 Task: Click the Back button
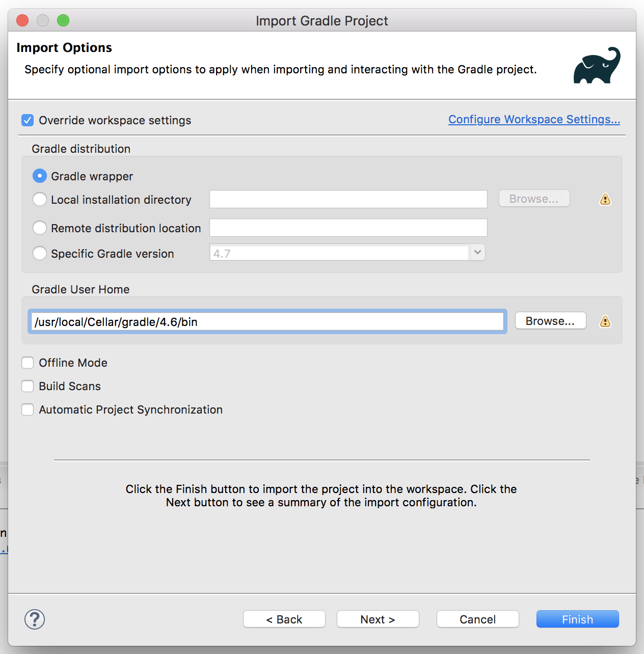(284, 619)
